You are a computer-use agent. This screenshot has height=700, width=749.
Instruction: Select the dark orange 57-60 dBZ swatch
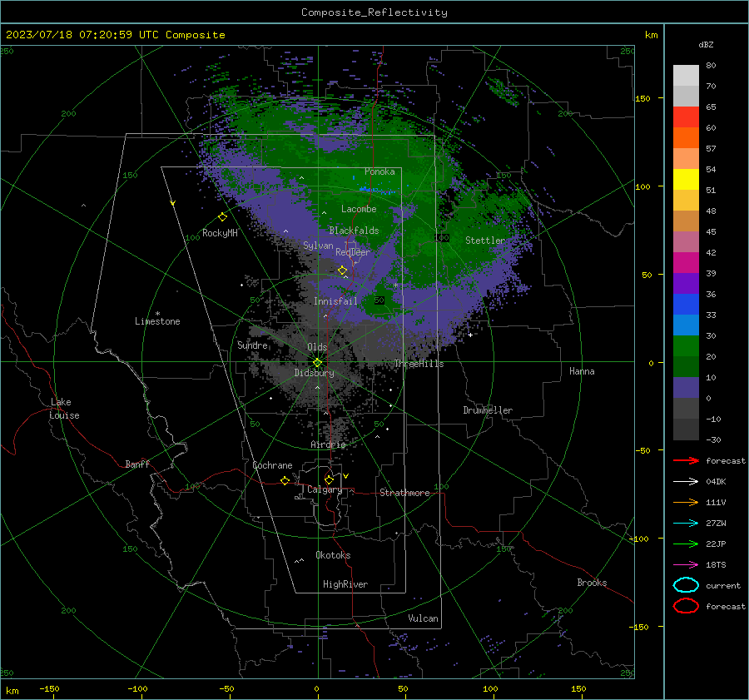(686, 137)
